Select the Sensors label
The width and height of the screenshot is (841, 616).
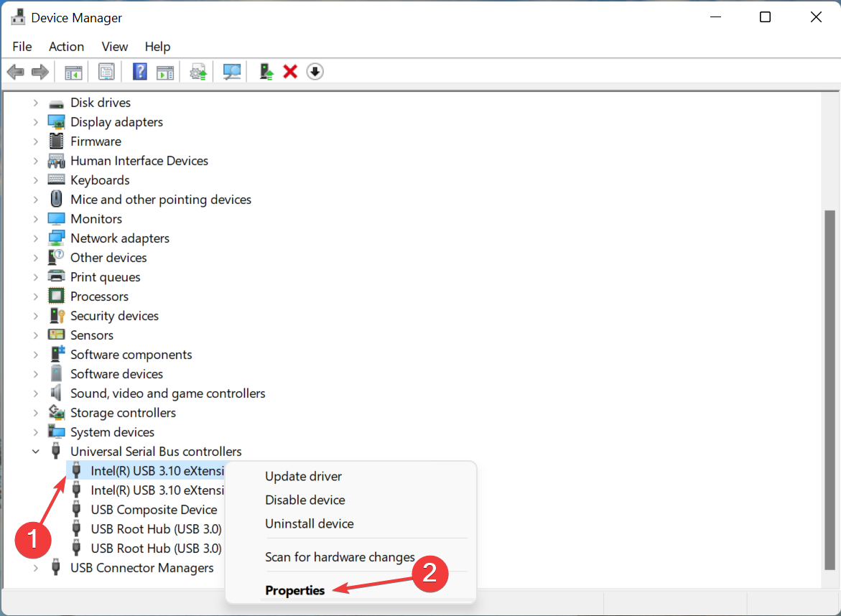(92, 335)
